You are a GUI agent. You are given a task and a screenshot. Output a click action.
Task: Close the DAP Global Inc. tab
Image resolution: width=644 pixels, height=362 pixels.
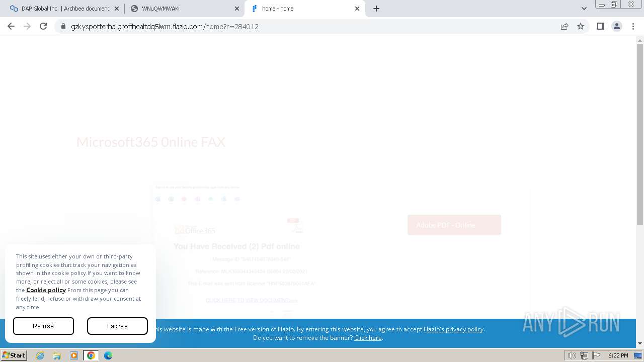[x=117, y=9]
